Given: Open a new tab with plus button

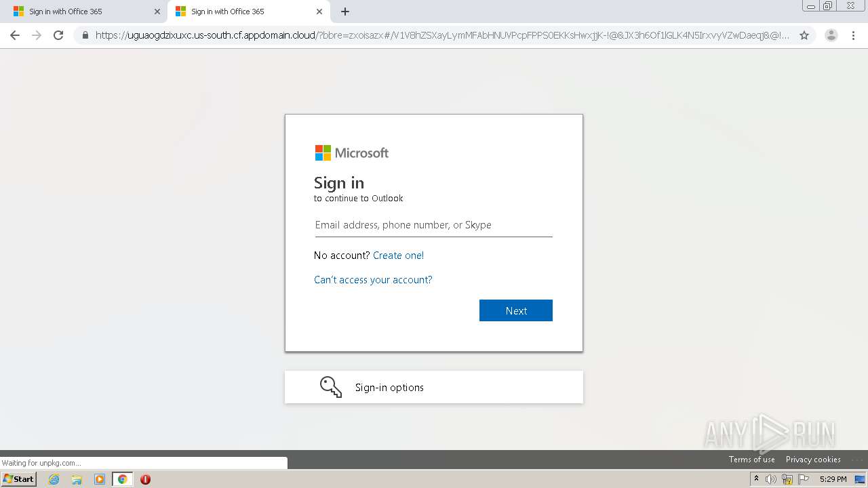Looking at the screenshot, I should tap(345, 12).
